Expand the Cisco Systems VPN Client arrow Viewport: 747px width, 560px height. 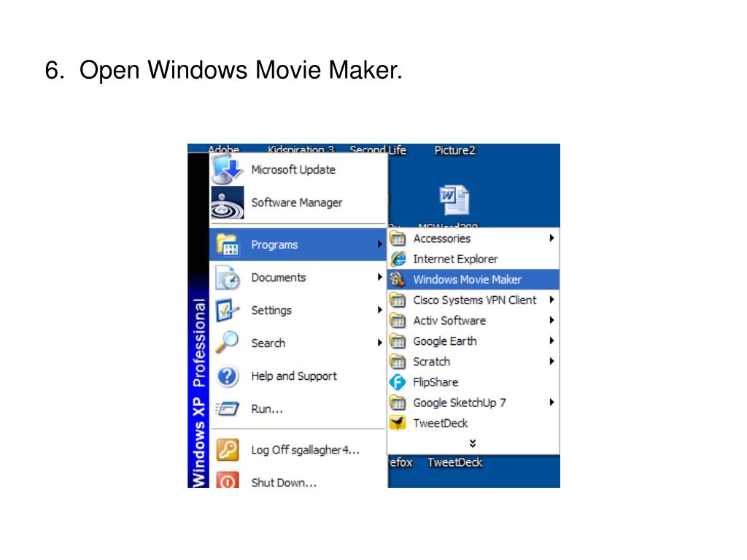[x=551, y=300]
